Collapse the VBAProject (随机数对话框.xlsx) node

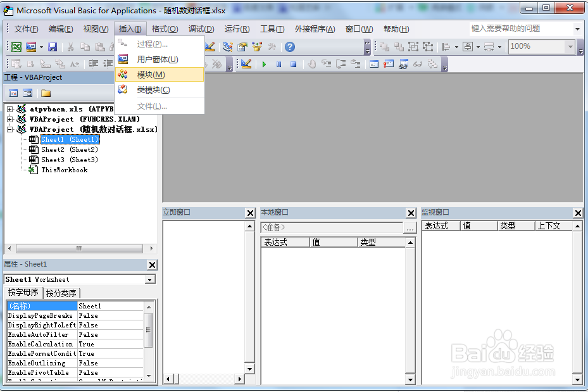(x=10, y=129)
